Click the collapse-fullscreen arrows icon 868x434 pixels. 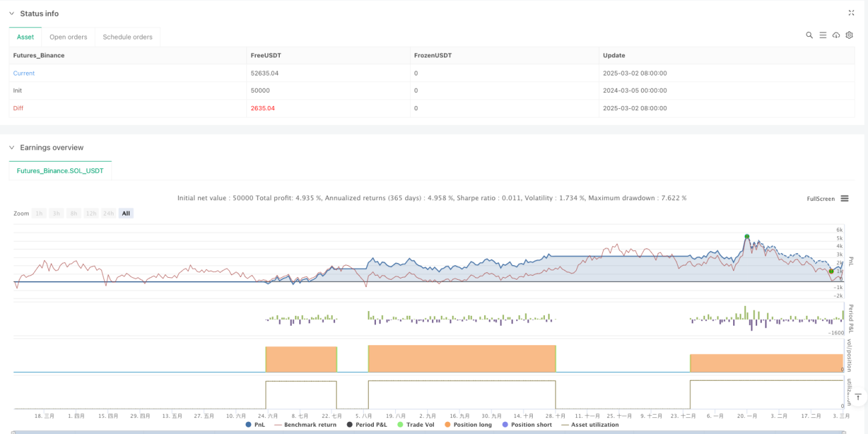(x=851, y=13)
